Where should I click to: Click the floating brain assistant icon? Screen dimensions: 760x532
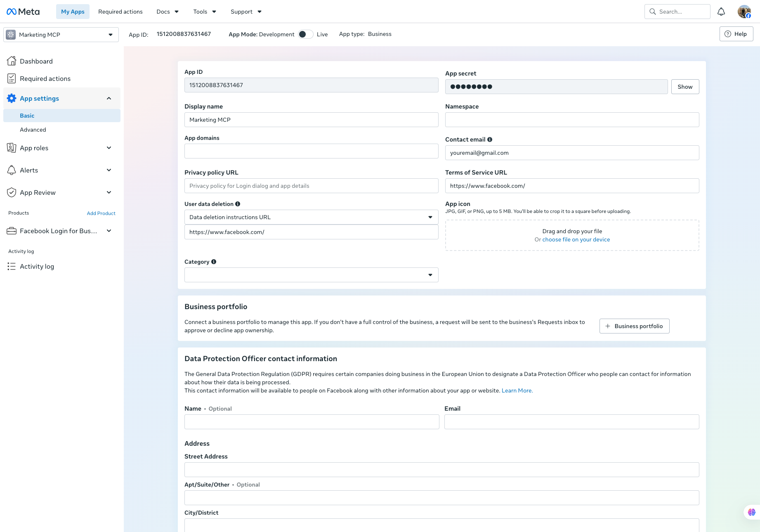pyautogui.click(x=752, y=512)
